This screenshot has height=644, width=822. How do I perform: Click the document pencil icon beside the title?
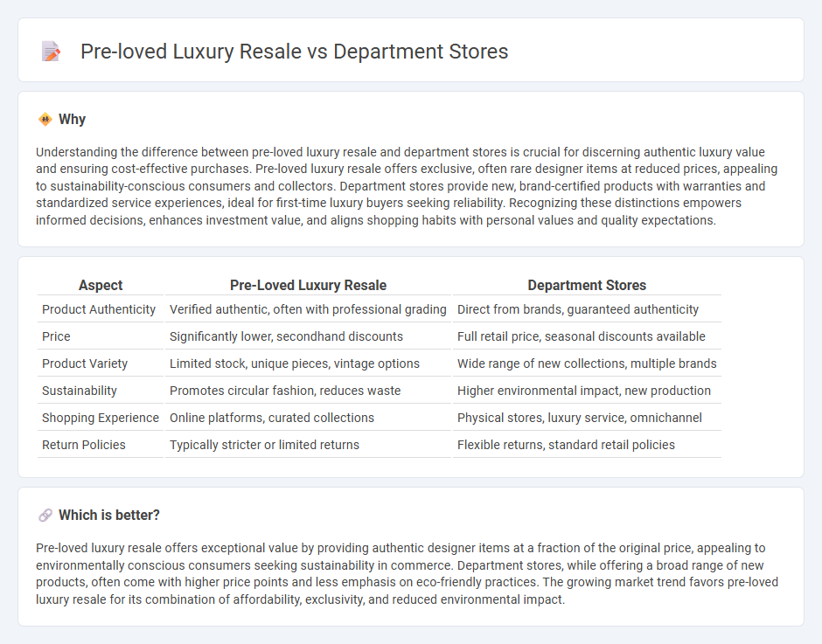pos(51,52)
